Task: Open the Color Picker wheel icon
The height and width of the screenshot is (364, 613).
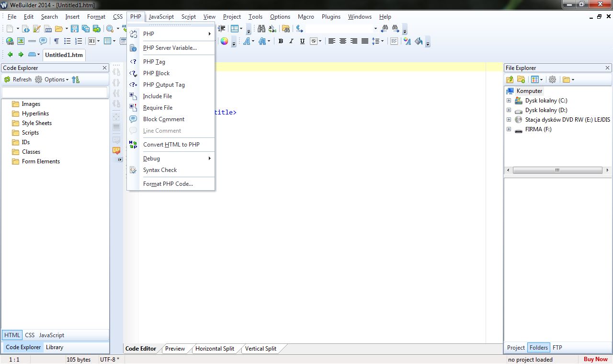Action: (224, 41)
